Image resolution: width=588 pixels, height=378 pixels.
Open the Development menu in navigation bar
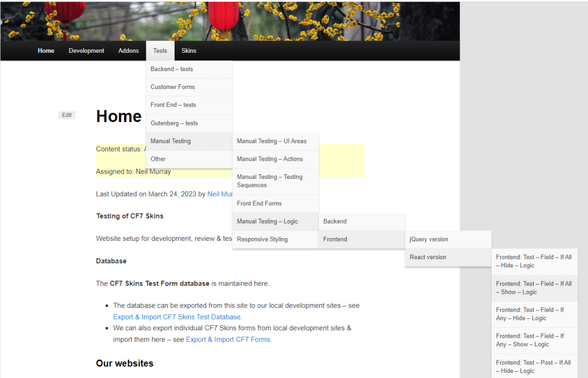point(86,50)
